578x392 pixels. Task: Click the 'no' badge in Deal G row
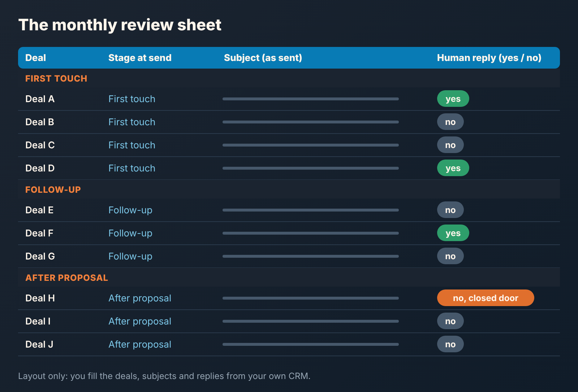coord(450,256)
